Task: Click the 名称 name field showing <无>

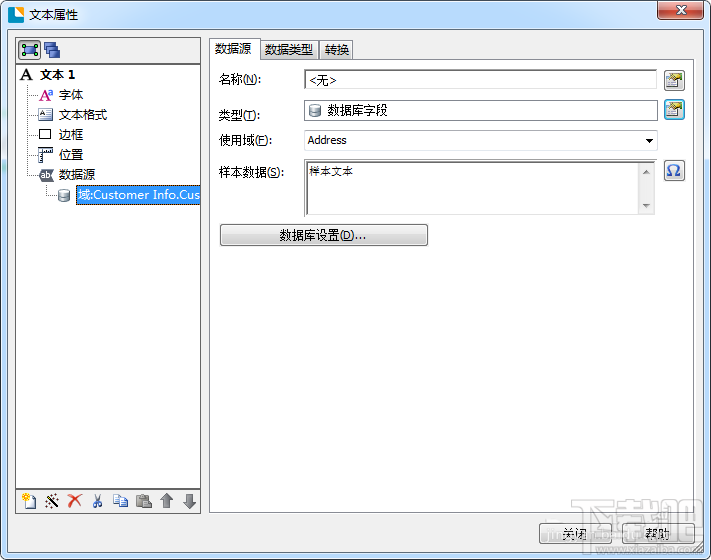Action: point(480,80)
